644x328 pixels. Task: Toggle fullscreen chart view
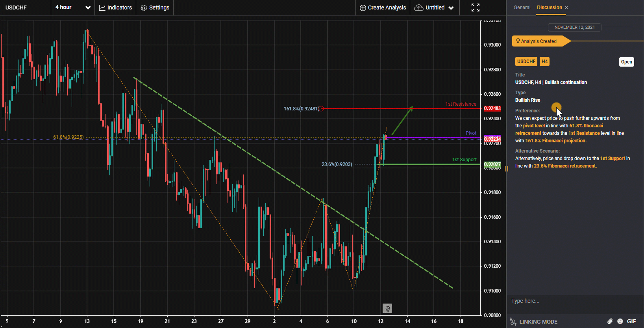point(476,7)
